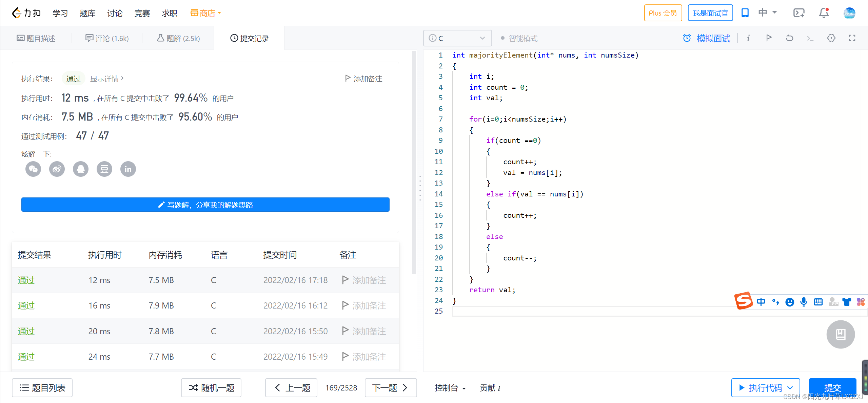
Task: Switch to 题目描述 tab
Action: click(x=36, y=38)
